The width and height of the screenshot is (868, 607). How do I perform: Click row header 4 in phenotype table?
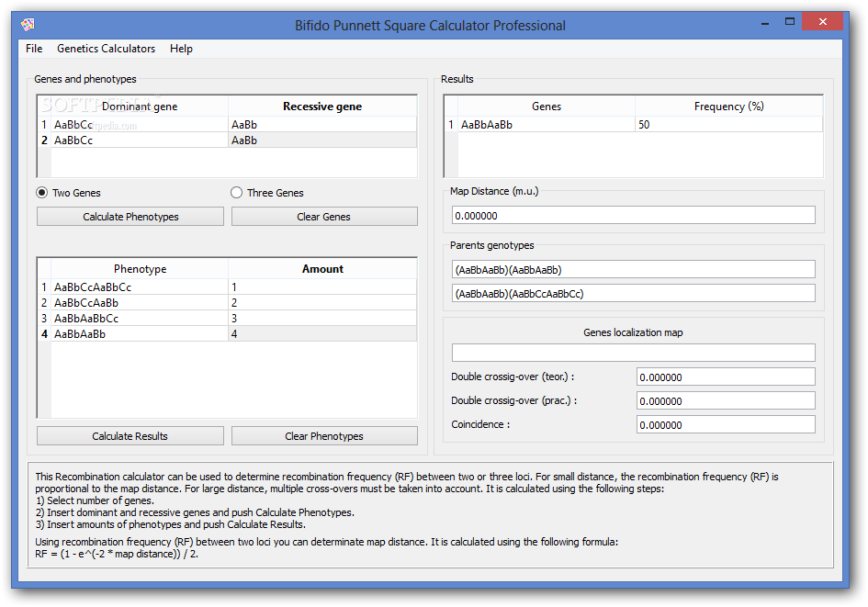click(x=44, y=333)
